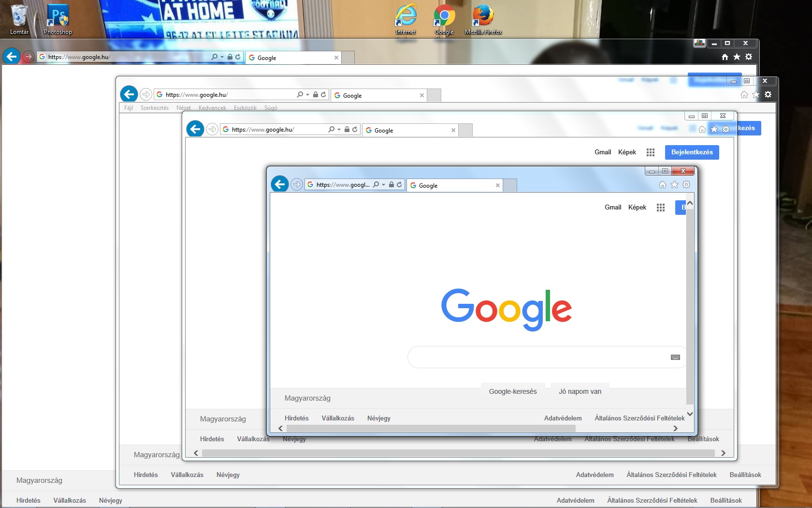
Task: Open the Mozilla Firefox desktop shortcut
Action: [x=483, y=19]
